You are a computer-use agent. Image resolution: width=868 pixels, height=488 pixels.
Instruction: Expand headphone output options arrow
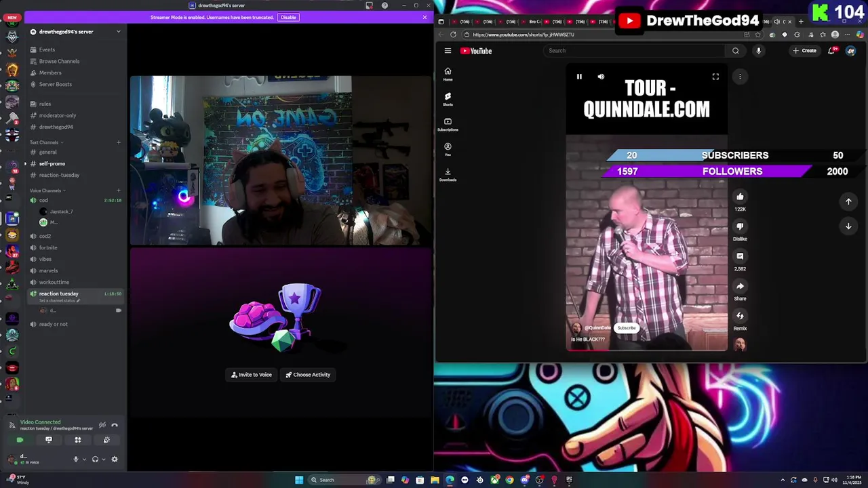click(103, 460)
